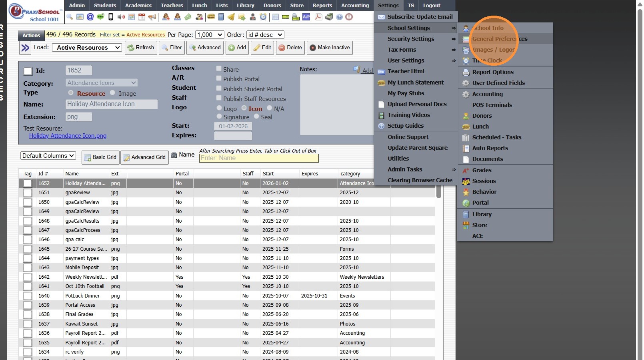This screenshot has height=360, width=644.
Task: Tag the row 1651 gpaReview checkbox
Action: click(x=27, y=193)
